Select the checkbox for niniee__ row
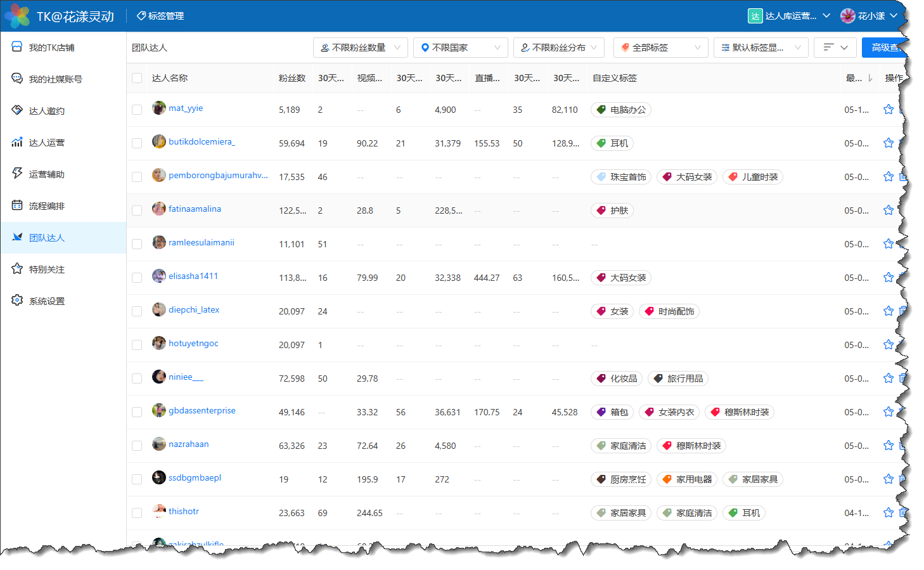The width and height of the screenshot is (924, 570). point(137,379)
